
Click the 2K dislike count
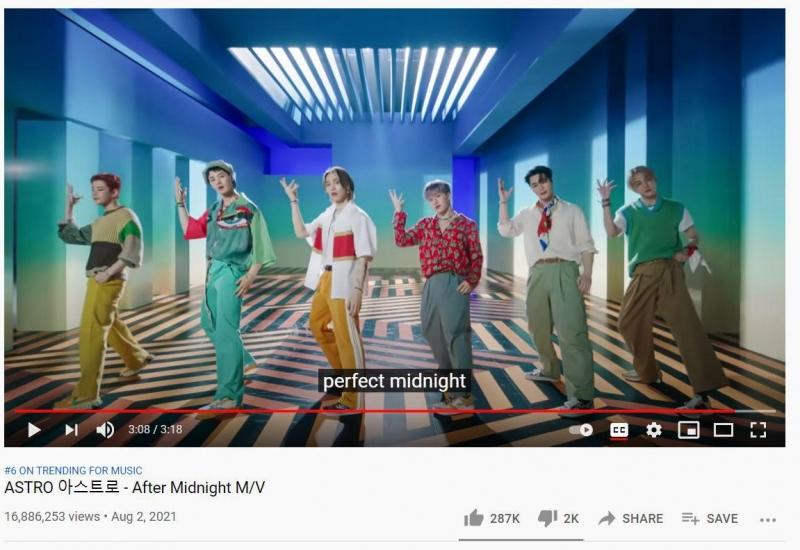[571, 518]
